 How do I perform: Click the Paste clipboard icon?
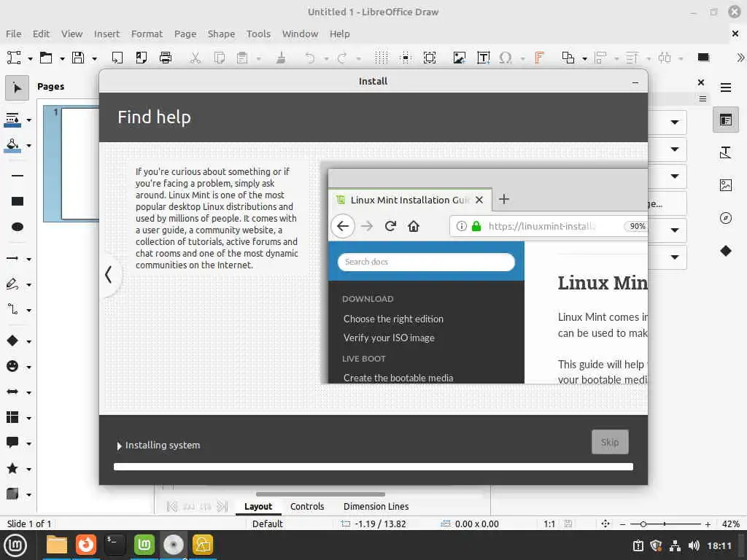242,58
